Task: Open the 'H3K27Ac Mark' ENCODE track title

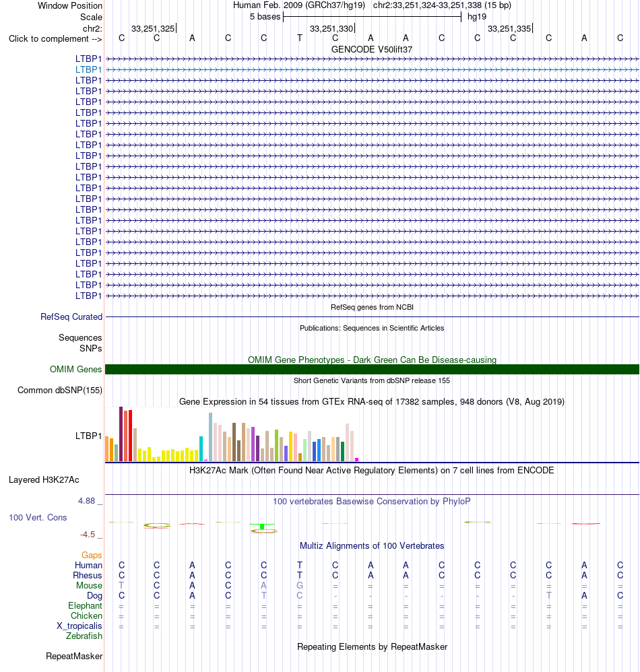Action: [x=372, y=471]
